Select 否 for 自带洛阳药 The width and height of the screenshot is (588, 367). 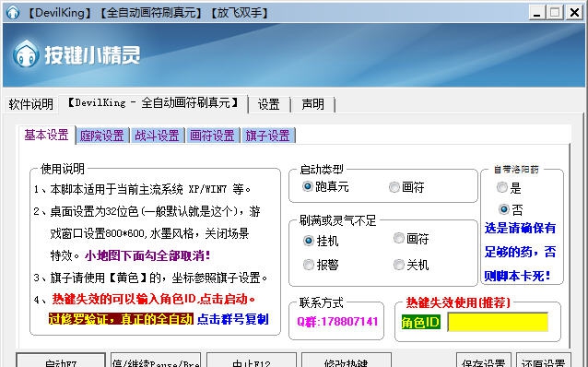point(510,209)
